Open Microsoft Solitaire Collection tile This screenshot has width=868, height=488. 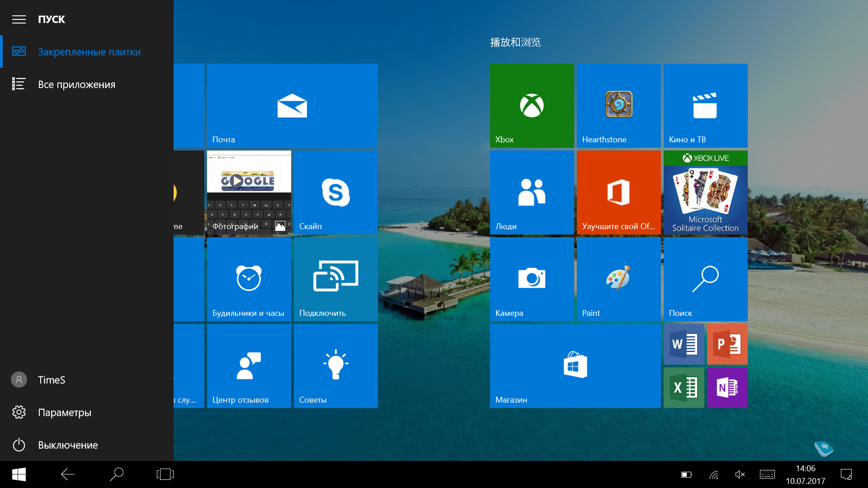[x=705, y=192]
